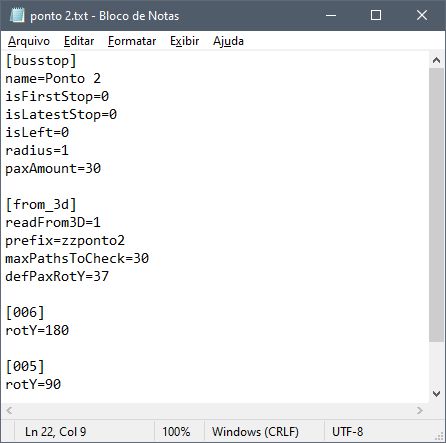
Task: Maximize the Bloco de Notas window
Action: click(x=376, y=15)
